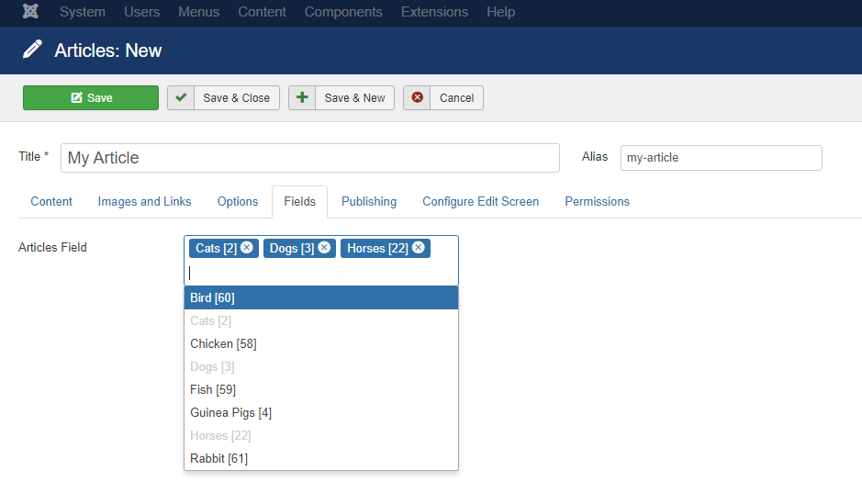862x504 pixels.
Task: Choose Chicken [58] option in the list
Action: pyautogui.click(x=321, y=344)
